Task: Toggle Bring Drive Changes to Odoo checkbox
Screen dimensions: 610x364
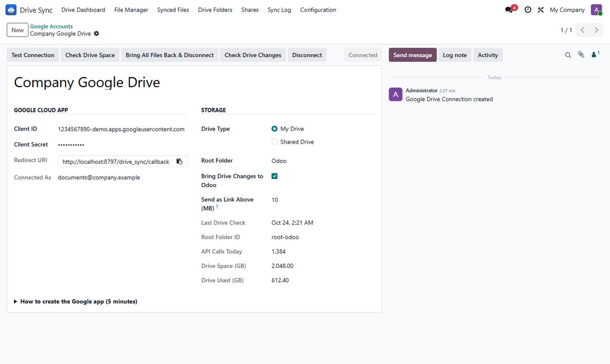Action: [x=274, y=176]
